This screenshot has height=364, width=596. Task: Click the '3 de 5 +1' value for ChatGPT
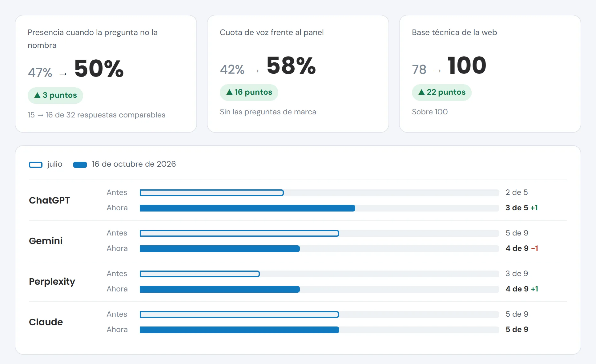click(x=522, y=208)
